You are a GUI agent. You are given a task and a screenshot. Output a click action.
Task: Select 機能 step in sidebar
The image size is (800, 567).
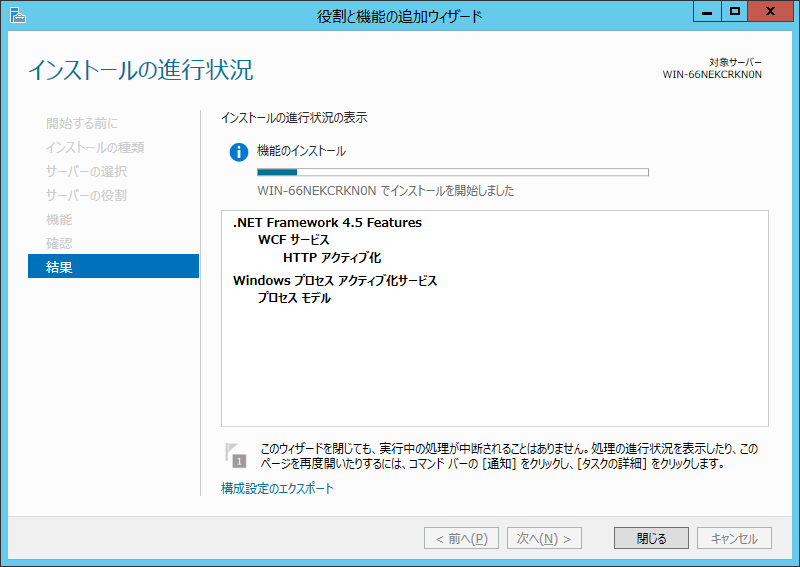(59, 219)
